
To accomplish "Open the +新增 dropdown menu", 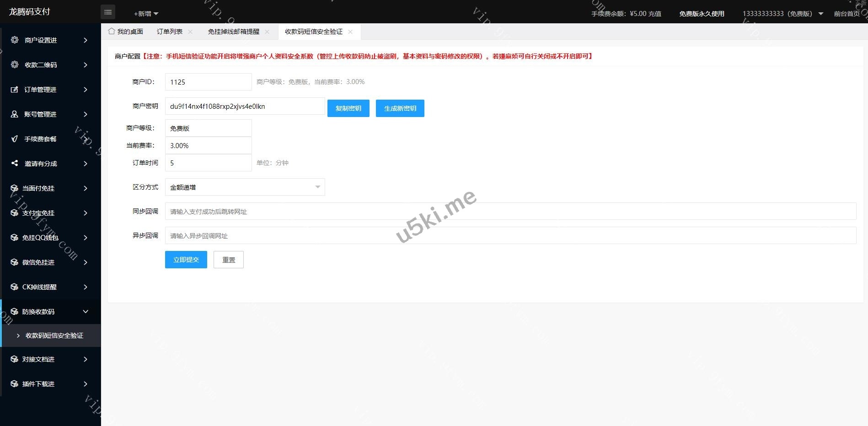I will (146, 14).
